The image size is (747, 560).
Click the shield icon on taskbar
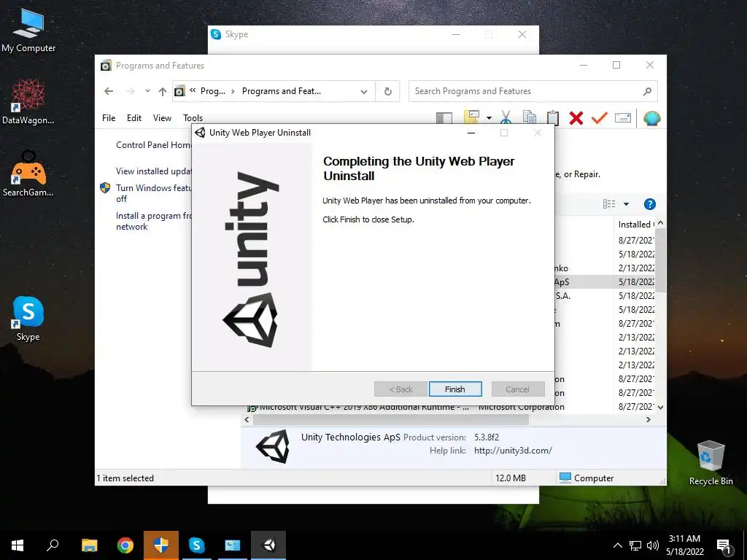(x=161, y=545)
